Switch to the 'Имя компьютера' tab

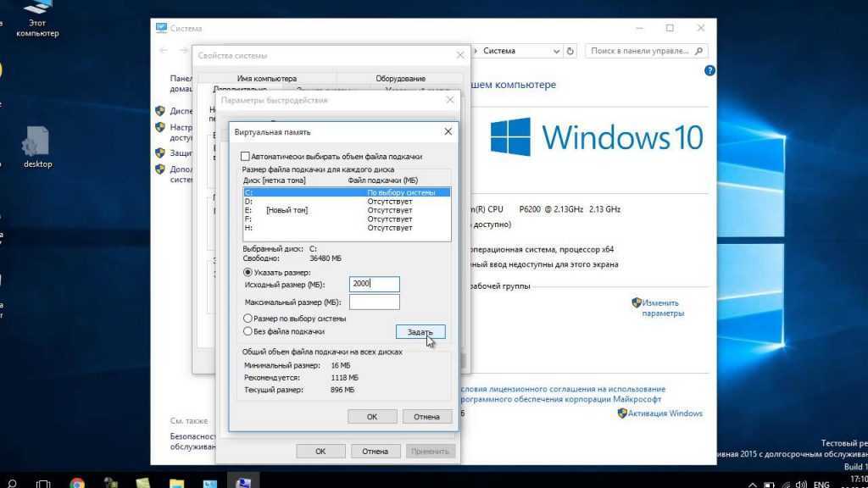pyautogui.click(x=267, y=79)
